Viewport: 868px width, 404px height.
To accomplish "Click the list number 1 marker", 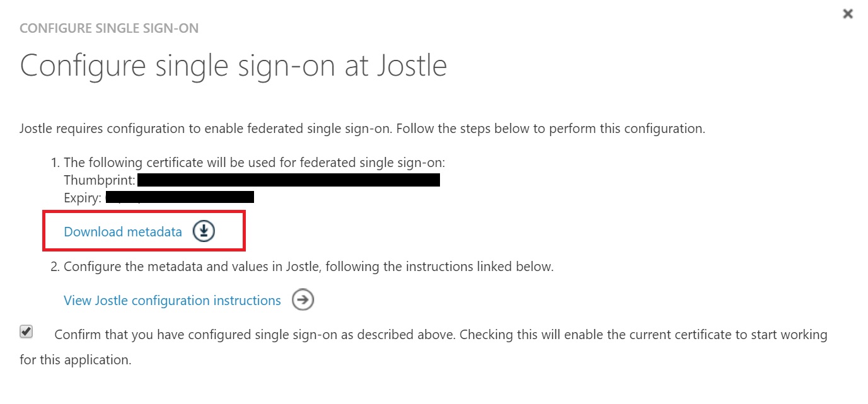I will tap(55, 163).
